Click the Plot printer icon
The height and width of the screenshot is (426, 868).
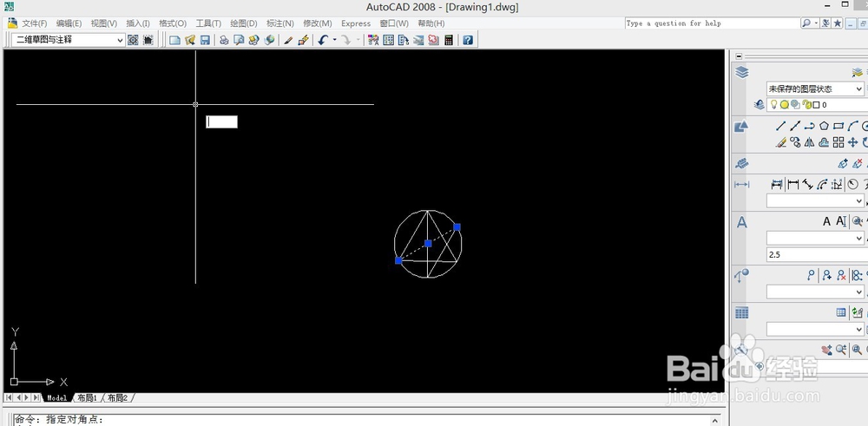tap(224, 40)
